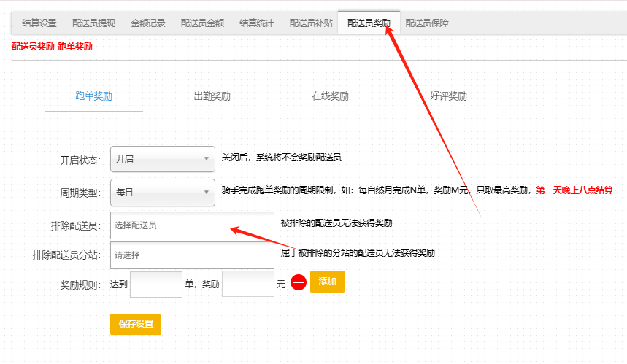Open the 排除配送员分站 请选择 selector
This screenshot has height=364, width=627.
(x=192, y=255)
